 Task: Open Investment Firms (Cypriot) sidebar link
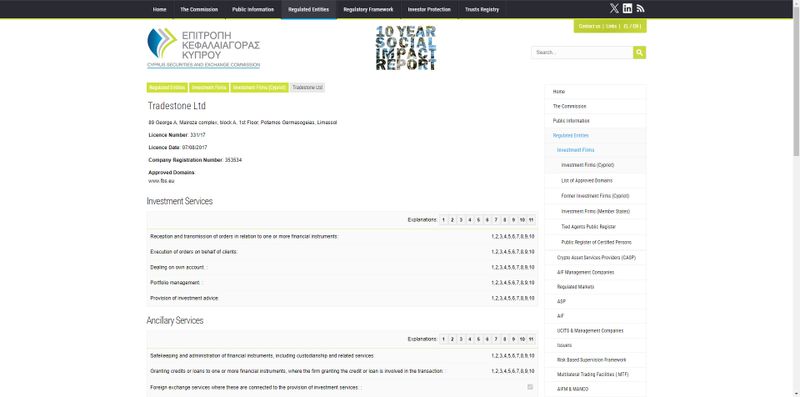tap(595, 165)
